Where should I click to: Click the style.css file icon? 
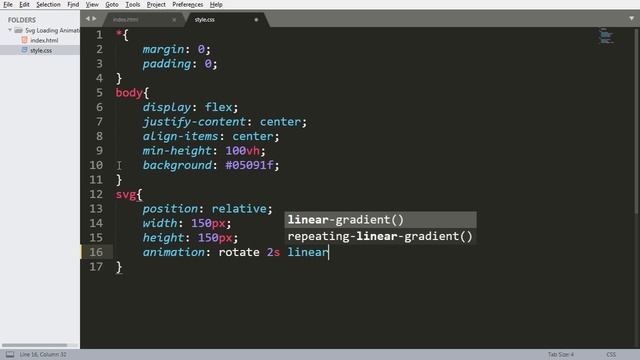click(x=24, y=50)
